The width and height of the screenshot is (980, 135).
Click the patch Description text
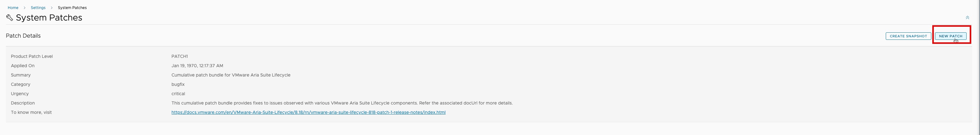342,103
